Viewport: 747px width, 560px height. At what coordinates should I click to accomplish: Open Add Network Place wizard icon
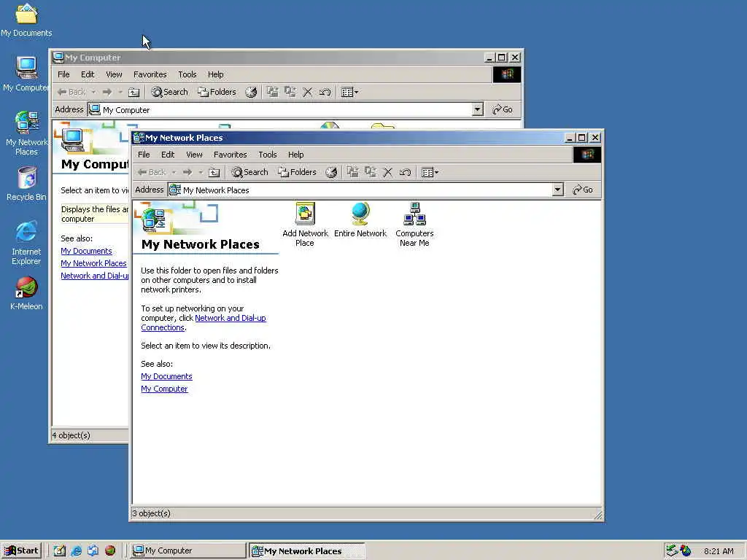coord(305,225)
